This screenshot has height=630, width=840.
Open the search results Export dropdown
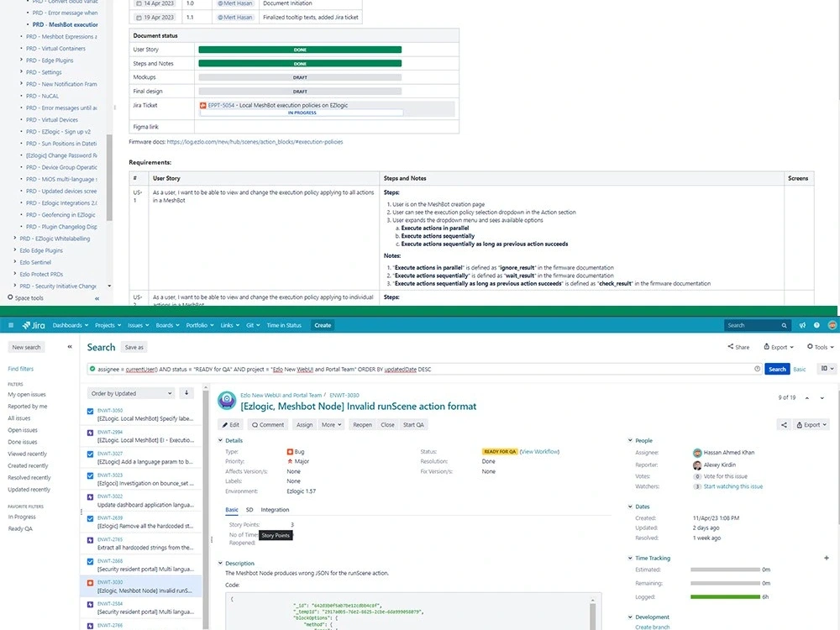779,347
